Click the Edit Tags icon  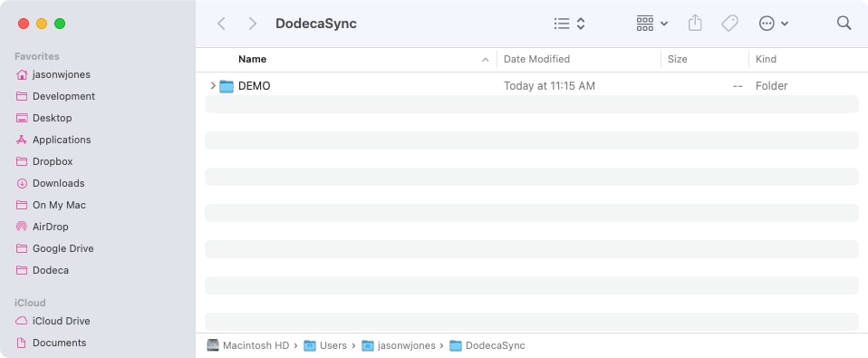(x=729, y=24)
